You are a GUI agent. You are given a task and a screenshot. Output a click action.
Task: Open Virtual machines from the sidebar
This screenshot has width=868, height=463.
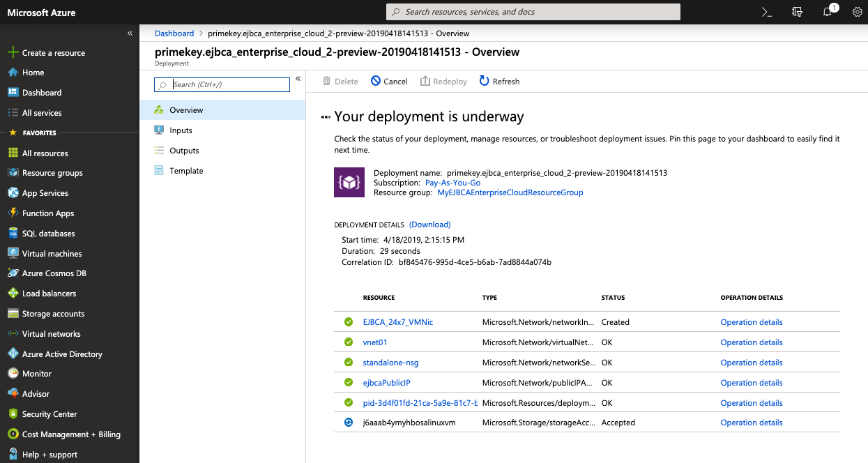(52, 254)
